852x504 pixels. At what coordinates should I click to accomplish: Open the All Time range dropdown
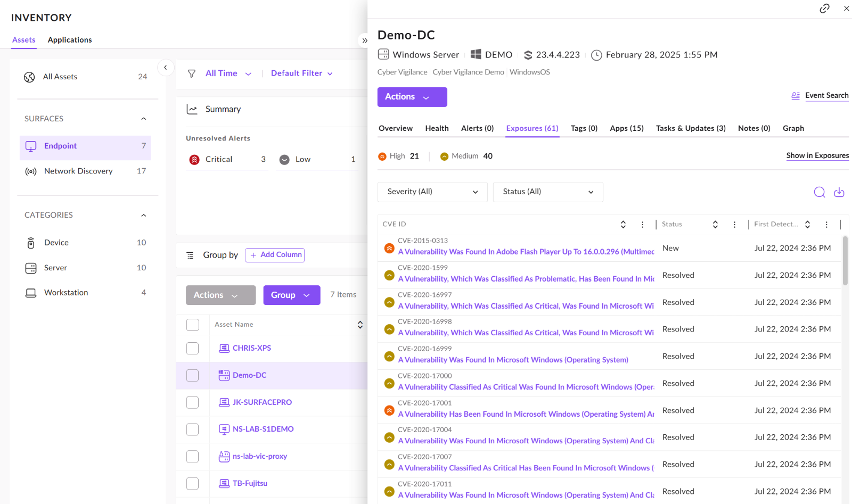coord(228,73)
